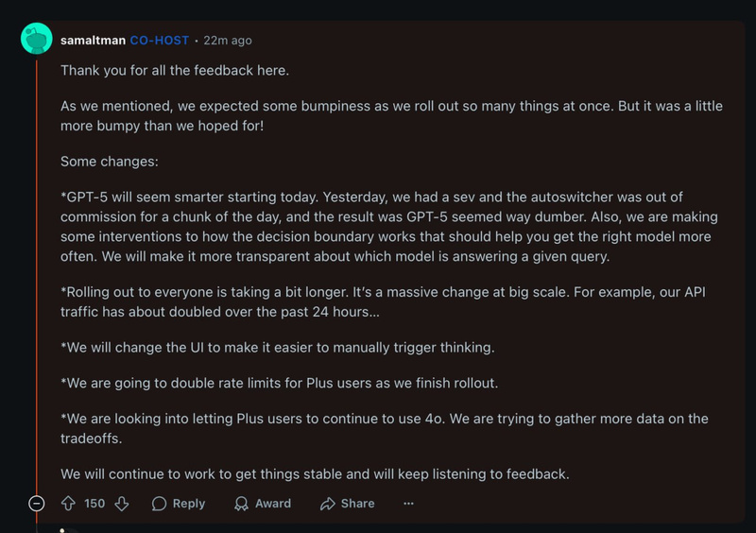Downvote the samaltman comment
Image resolution: width=756 pixels, height=533 pixels.
(x=122, y=504)
